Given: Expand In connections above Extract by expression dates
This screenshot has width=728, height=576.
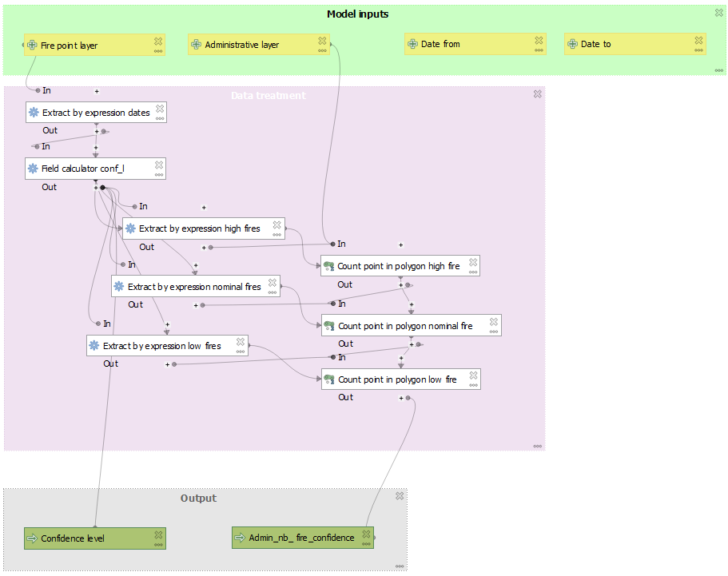Looking at the screenshot, I should [97, 91].
